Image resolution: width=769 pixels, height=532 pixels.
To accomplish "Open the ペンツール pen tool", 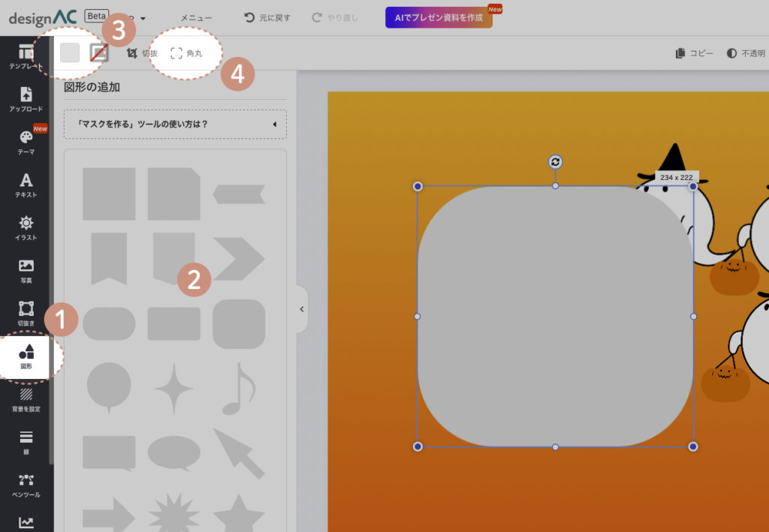I will click(26, 485).
